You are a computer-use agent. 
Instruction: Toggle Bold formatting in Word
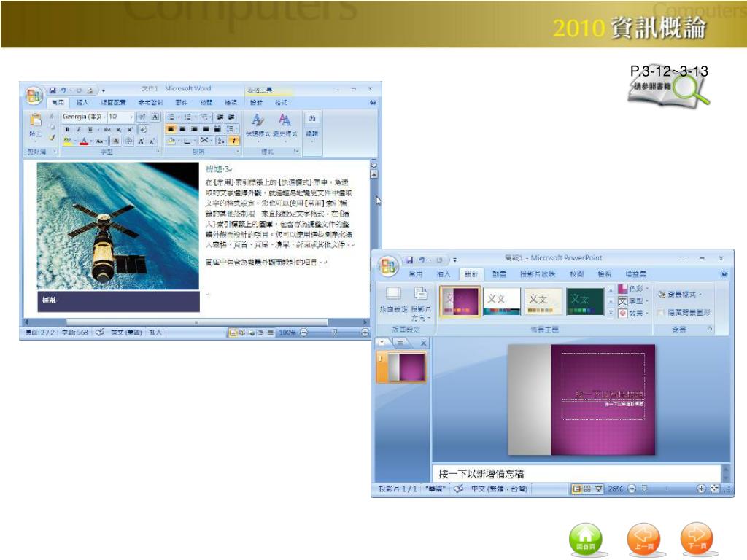point(67,129)
